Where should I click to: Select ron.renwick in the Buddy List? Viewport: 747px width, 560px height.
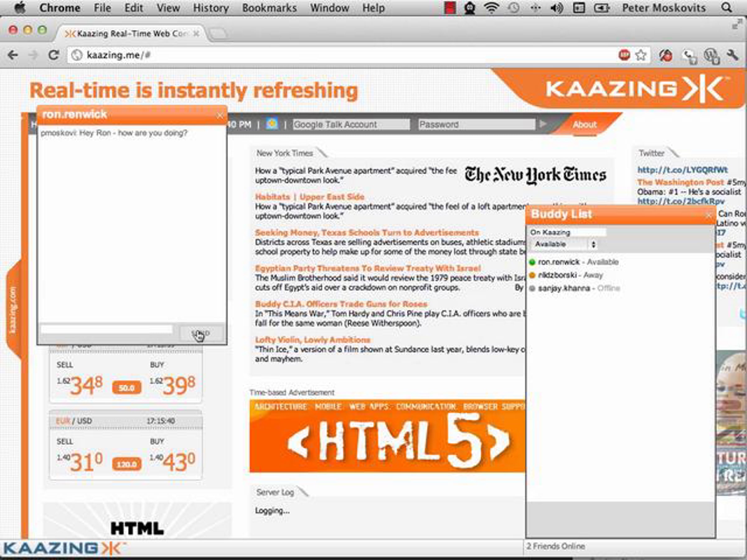[574, 262]
